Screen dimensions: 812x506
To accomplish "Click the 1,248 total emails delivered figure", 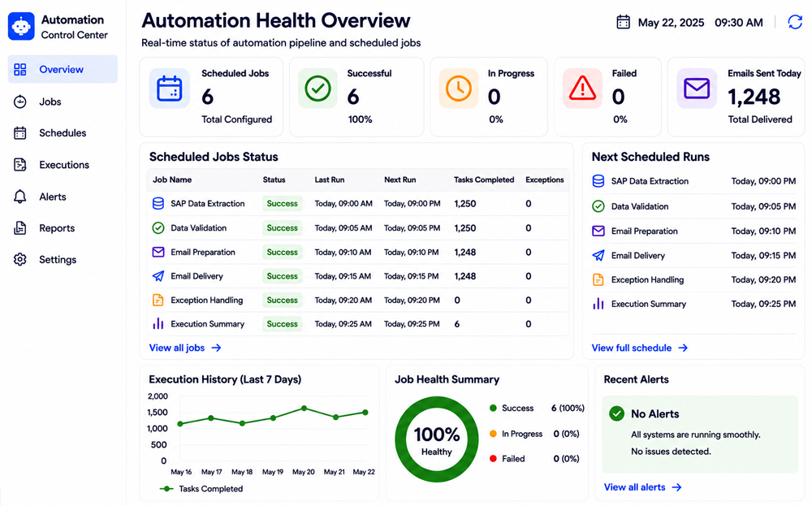I will coord(754,97).
